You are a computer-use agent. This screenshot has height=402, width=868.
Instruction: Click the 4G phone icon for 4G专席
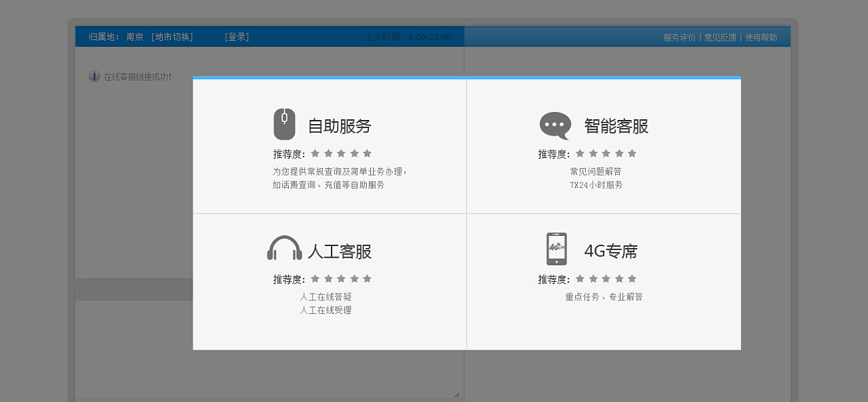tap(557, 249)
